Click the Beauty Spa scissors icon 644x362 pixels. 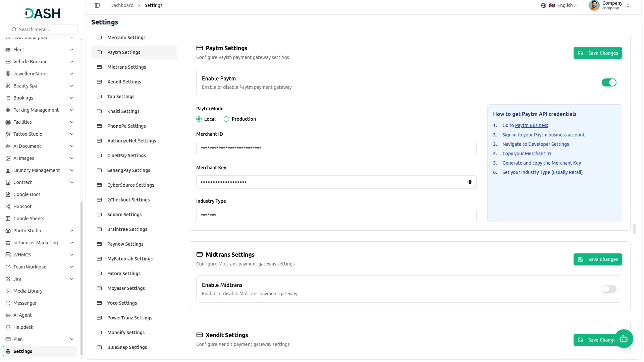pyautogui.click(x=8, y=86)
